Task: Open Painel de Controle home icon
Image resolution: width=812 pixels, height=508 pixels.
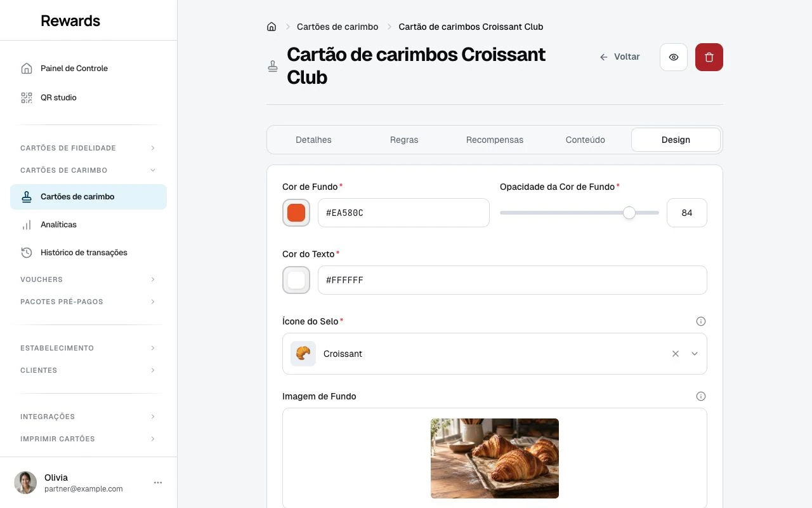Action: click(27, 69)
